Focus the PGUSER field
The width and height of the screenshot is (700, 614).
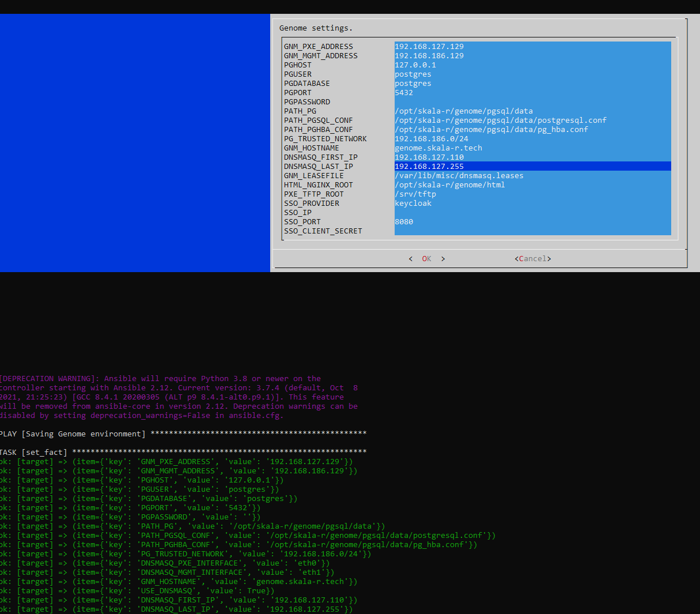[532, 74]
